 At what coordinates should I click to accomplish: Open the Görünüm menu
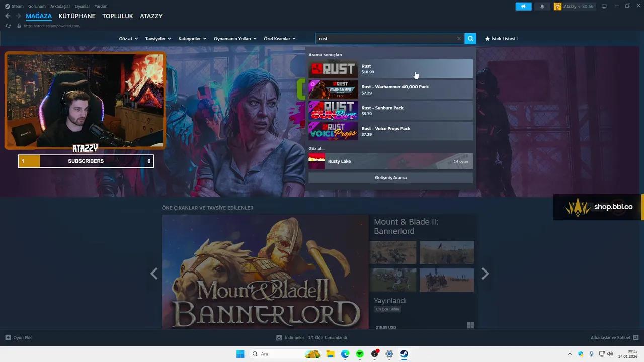37,6
